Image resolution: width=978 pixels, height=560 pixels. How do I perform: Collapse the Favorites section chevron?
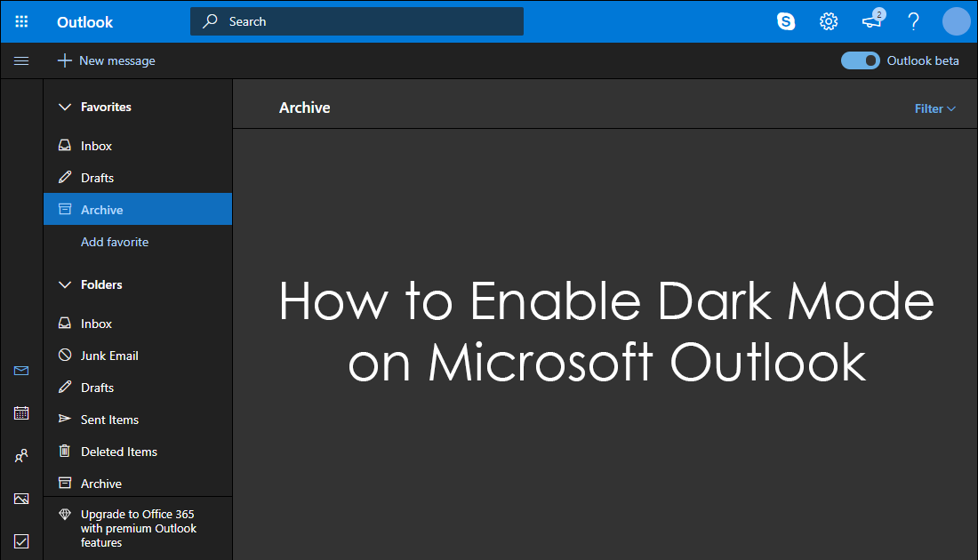(65, 108)
